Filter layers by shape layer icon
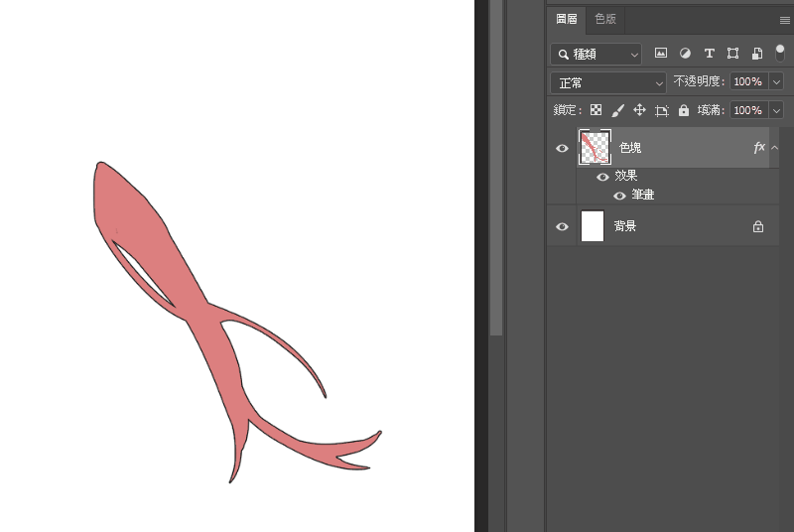Image resolution: width=794 pixels, height=532 pixels. coord(732,54)
